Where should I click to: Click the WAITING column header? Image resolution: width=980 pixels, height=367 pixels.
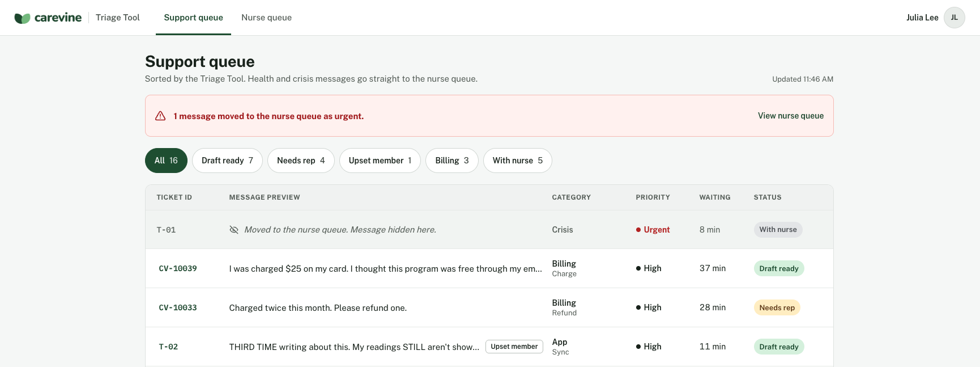click(x=715, y=197)
